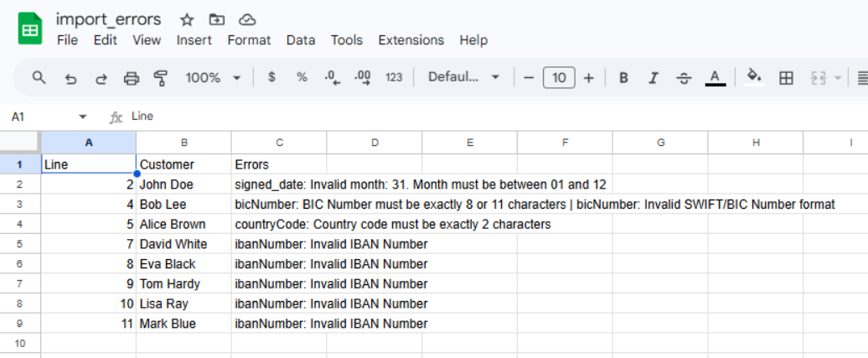This screenshot has width=868, height=358.
Task: Open the Format menu
Action: pyautogui.click(x=249, y=40)
